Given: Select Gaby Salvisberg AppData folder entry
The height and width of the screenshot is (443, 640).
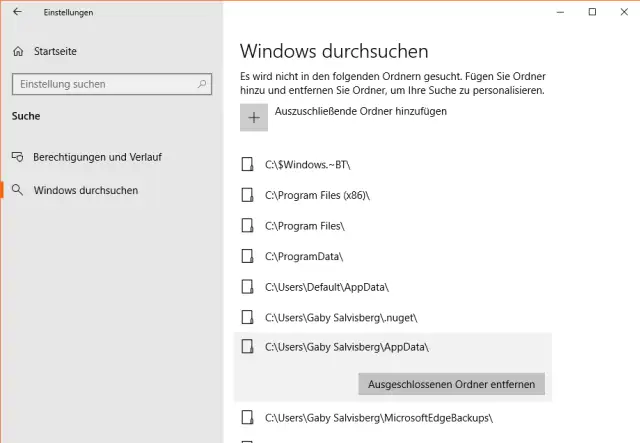Looking at the screenshot, I should [x=353, y=347].
